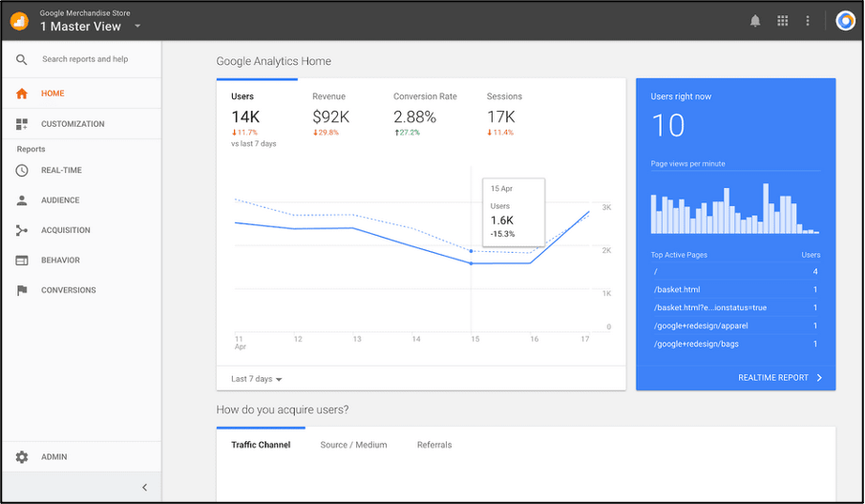Image resolution: width=865 pixels, height=504 pixels.
Task: Open the Last 7 days dropdown
Action: pyautogui.click(x=257, y=379)
